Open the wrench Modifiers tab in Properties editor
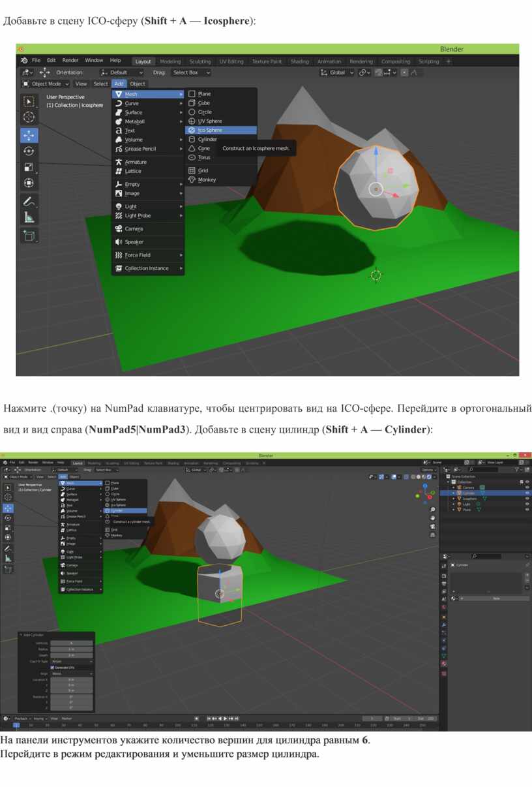This screenshot has width=532, height=787. (x=444, y=625)
